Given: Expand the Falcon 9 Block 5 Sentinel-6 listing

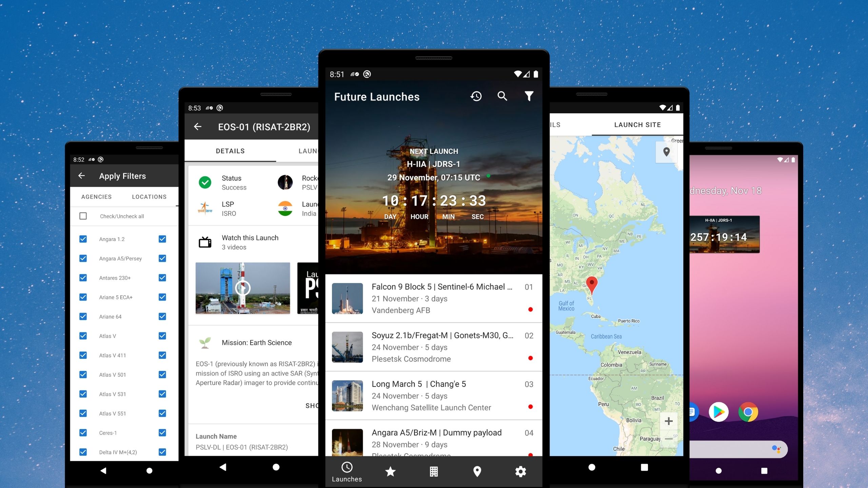Looking at the screenshot, I should [x=433, y=298].
